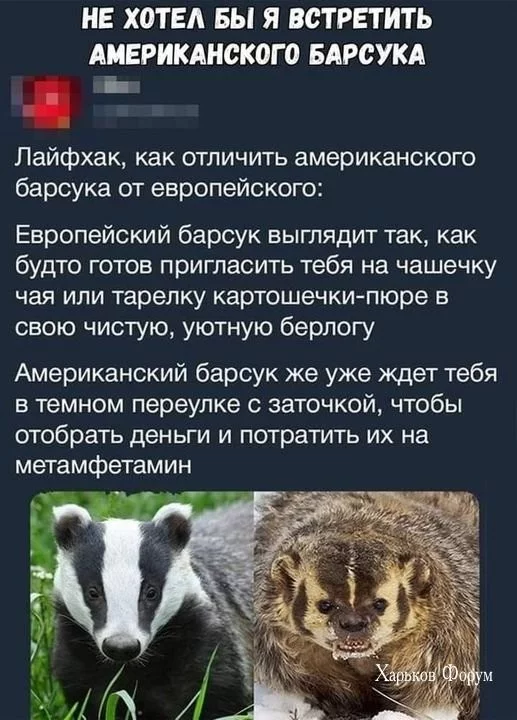Select the paragraph starting Американский барсук же

point(255,420)
